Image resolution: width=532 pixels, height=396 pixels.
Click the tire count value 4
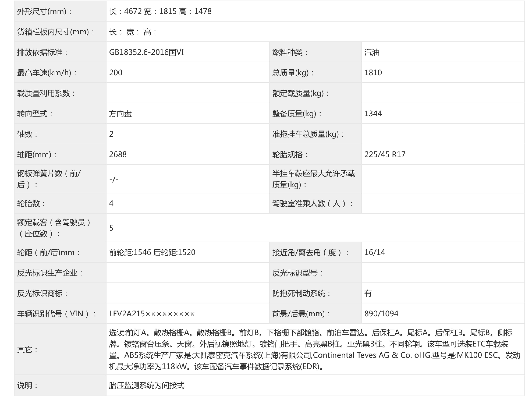pyautogui.click(x=111, y=203)
